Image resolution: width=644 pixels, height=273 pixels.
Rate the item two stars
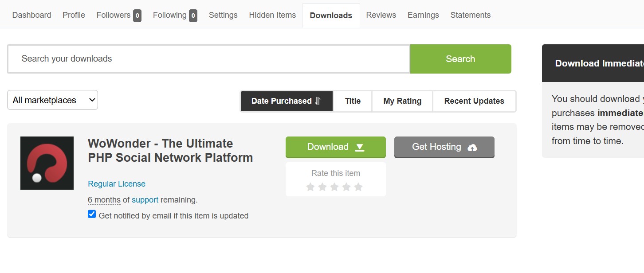pyautogui.click(x=322, y=187)
